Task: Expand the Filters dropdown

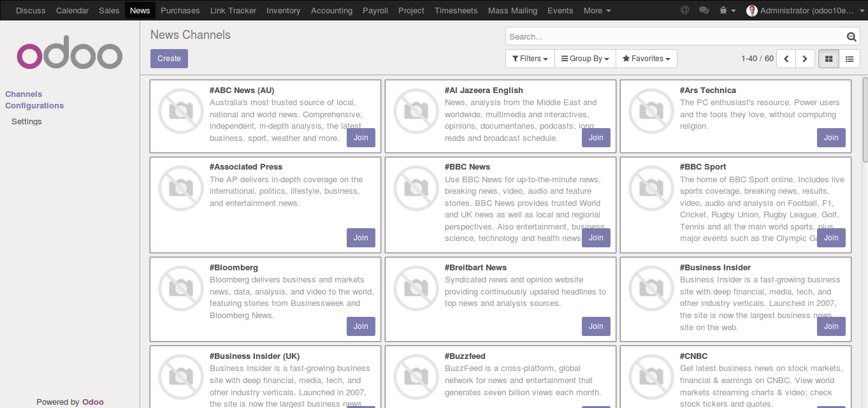Action: point(530,59)
